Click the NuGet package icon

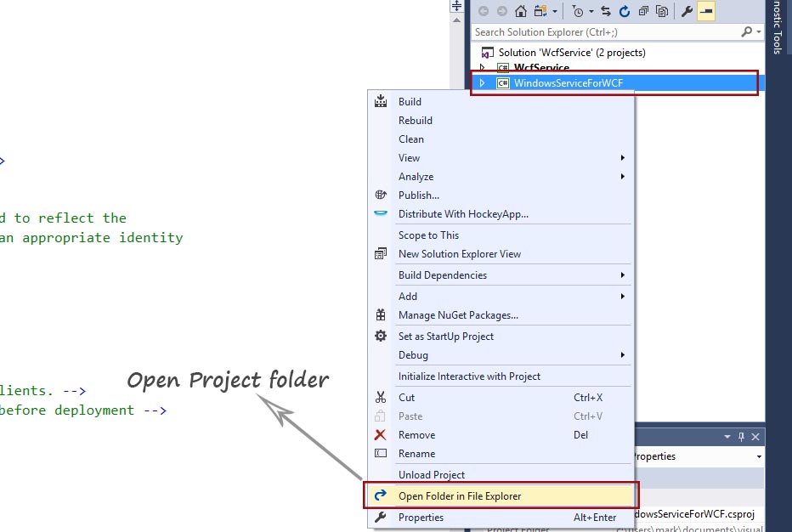coord(381,314)
